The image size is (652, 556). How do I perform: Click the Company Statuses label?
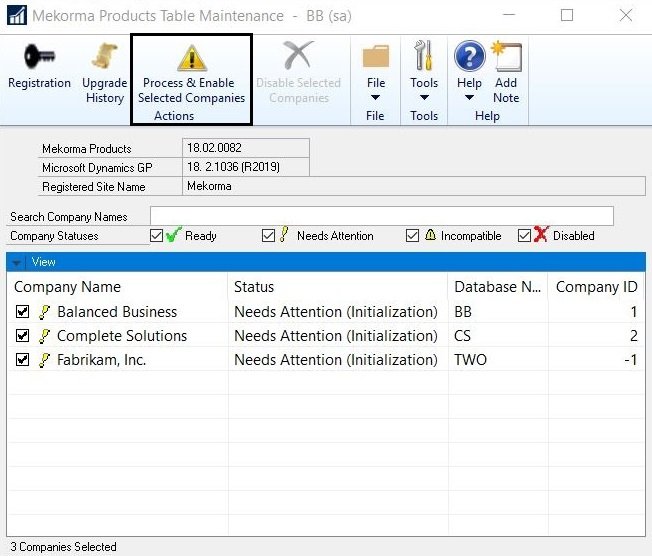click(54, 236)
